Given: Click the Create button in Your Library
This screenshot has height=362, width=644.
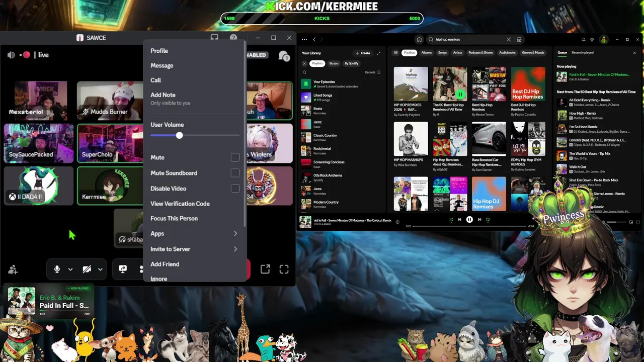Looking at the screenshot, I should [363, 53].
